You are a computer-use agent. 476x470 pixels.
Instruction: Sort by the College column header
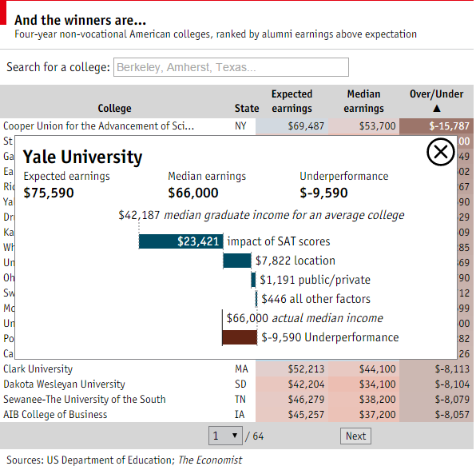(114, 109)
